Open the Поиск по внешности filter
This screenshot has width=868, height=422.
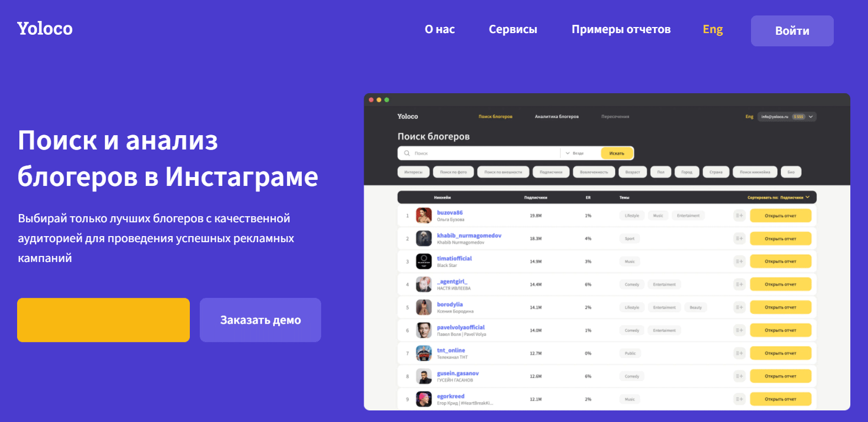503,172
